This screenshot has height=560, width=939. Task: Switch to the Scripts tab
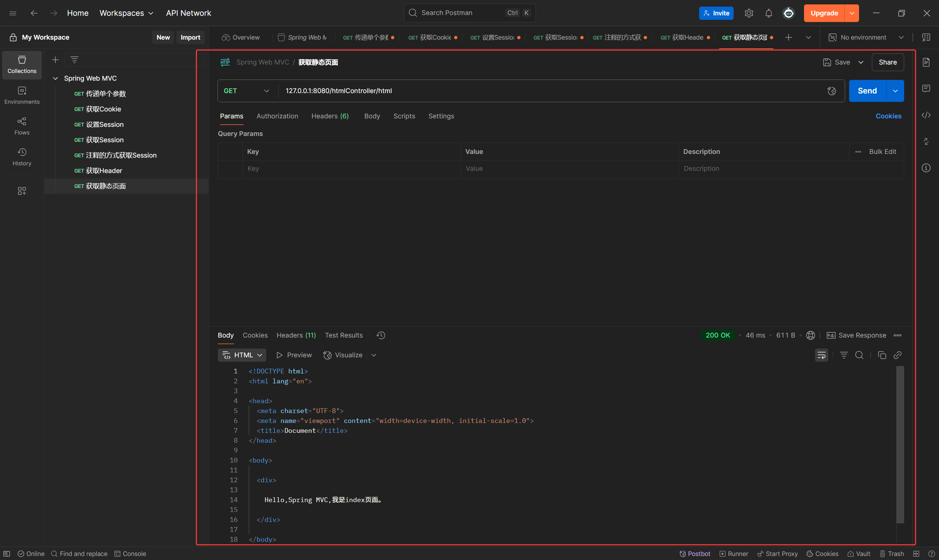[x=404, y=116]
